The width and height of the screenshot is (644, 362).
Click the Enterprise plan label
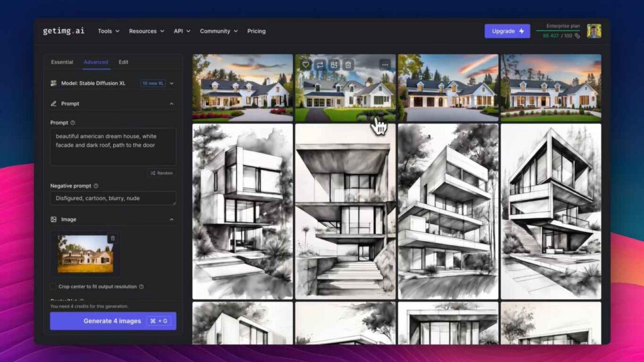point(563,26)
